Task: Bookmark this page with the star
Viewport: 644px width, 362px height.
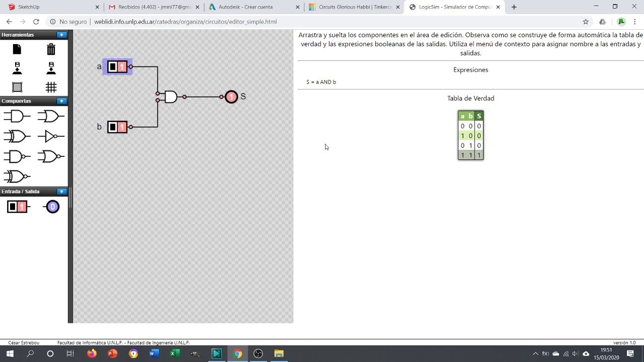Action: (586, 22)
